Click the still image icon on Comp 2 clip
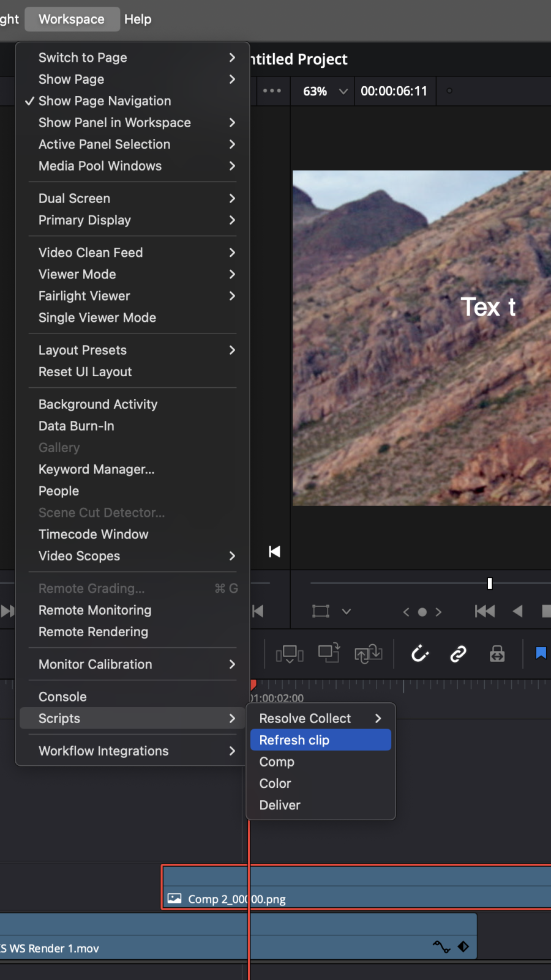The image size is (551, 980). click(x=174, y=899)
